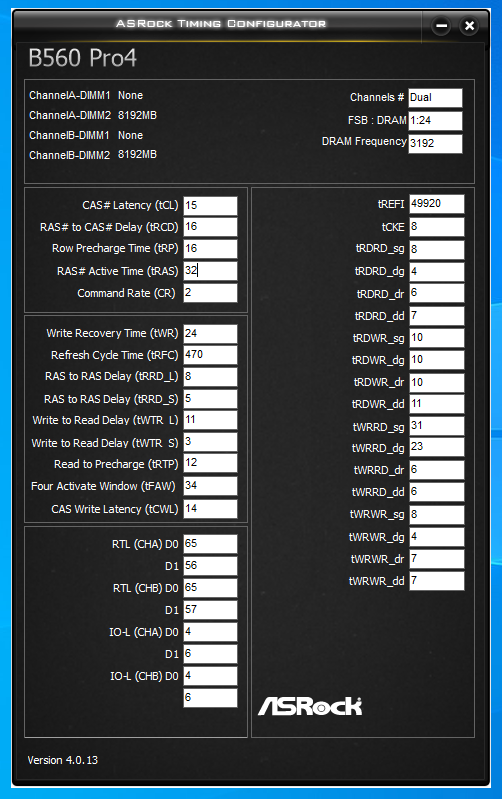Select the tRRD_S value field
This screenshot has height=799, width=502.
pos(210,398)
